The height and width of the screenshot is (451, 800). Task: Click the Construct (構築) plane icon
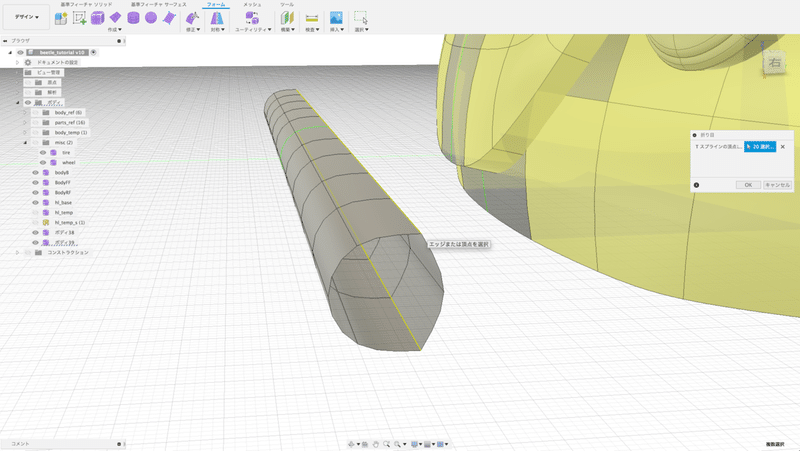tap(287, 18)
